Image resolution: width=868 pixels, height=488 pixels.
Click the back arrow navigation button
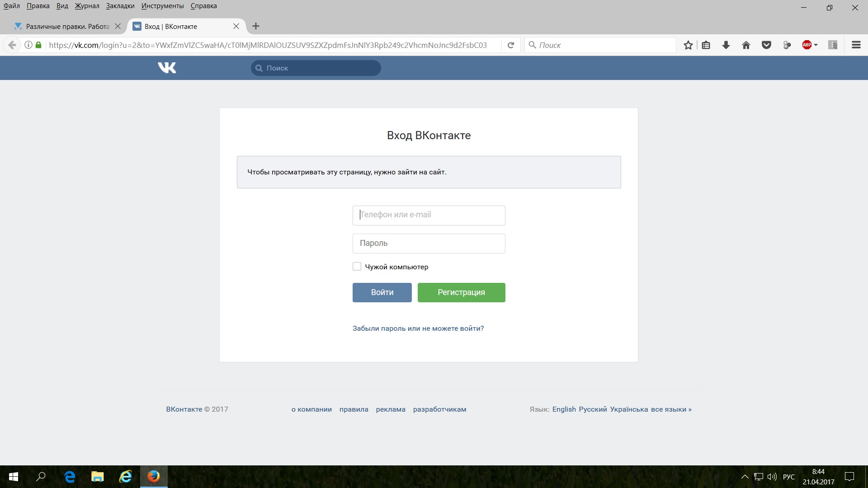click(12, 45)
